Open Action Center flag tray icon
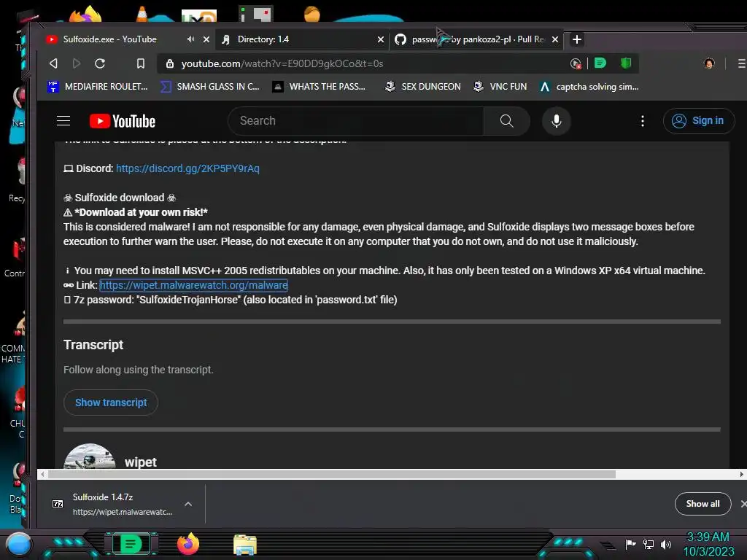This screenshot has height=560, width=747. pos(630,544)
